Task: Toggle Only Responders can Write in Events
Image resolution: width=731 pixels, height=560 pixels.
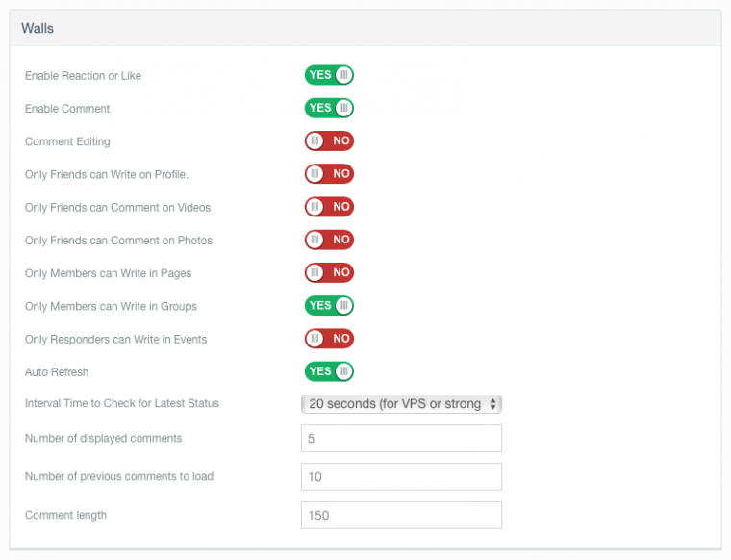Action: 329,339
